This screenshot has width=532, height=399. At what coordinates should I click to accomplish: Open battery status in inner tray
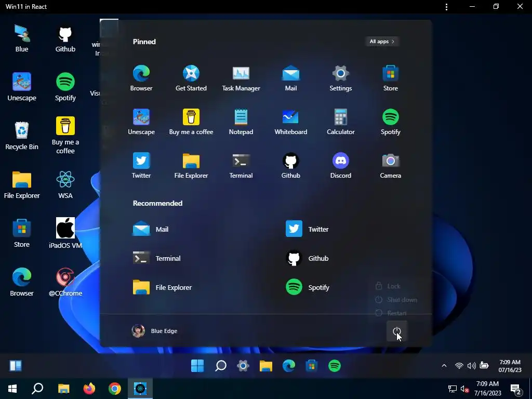(484, 365)
